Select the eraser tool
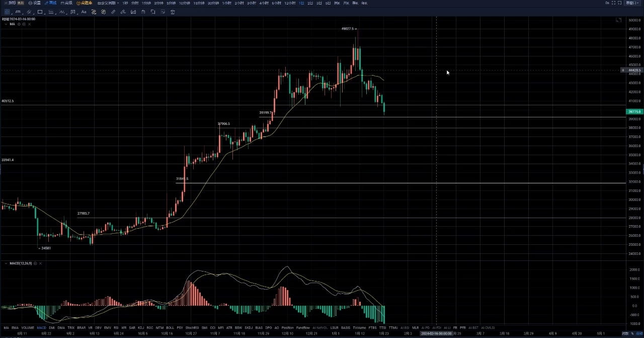The image size is (644, 338). tap(123, 12)
